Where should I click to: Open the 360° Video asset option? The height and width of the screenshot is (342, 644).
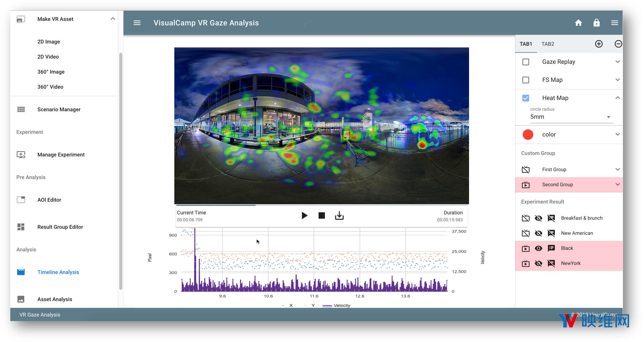(x=50, y=87)
